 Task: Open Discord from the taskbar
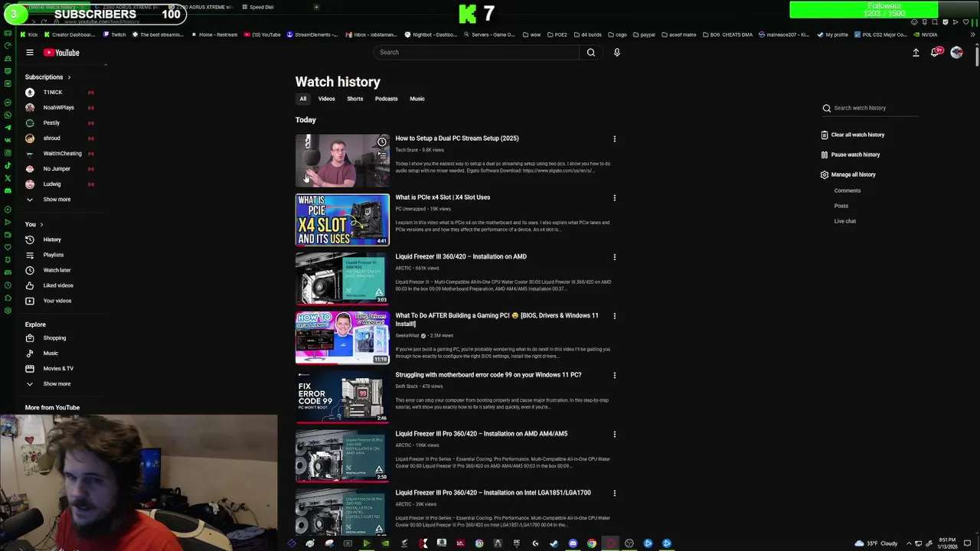click(573, 543)
